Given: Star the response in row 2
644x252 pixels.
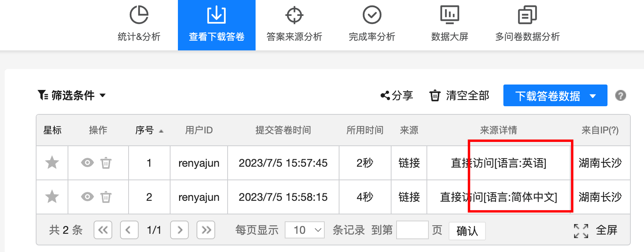Looking at the screenshot, I should pos(52,197).
